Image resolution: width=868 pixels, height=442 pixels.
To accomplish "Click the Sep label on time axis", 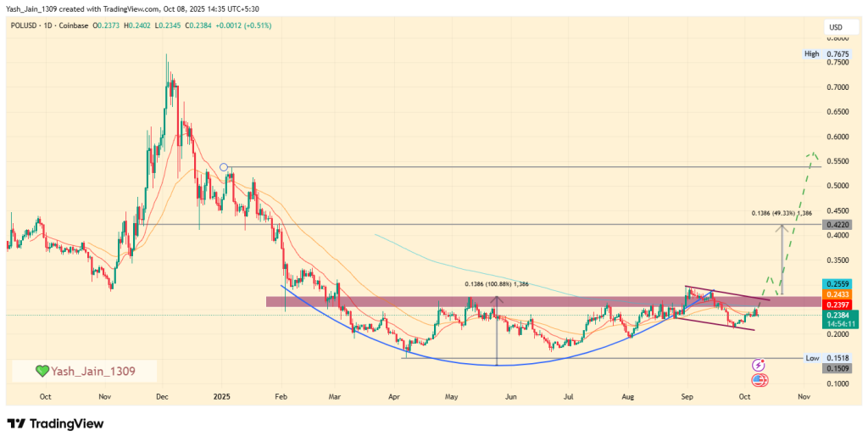I will [685, 396].
